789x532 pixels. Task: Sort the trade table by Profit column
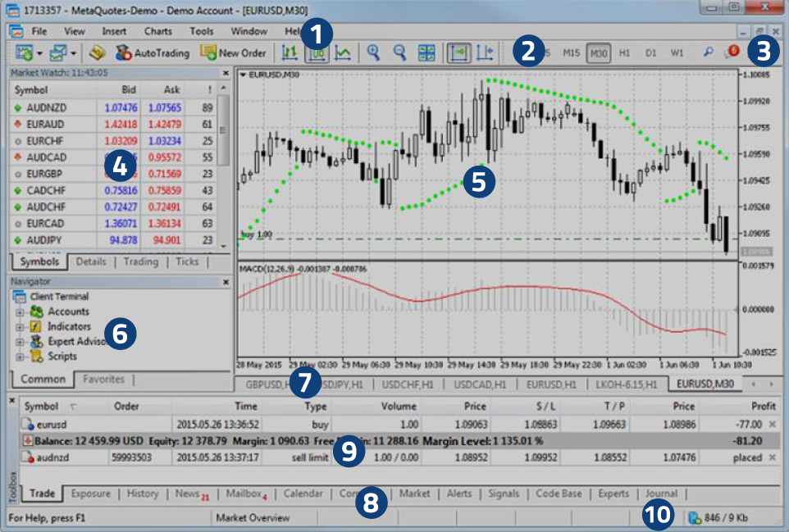pyautogui.click(x=764, y=407)
